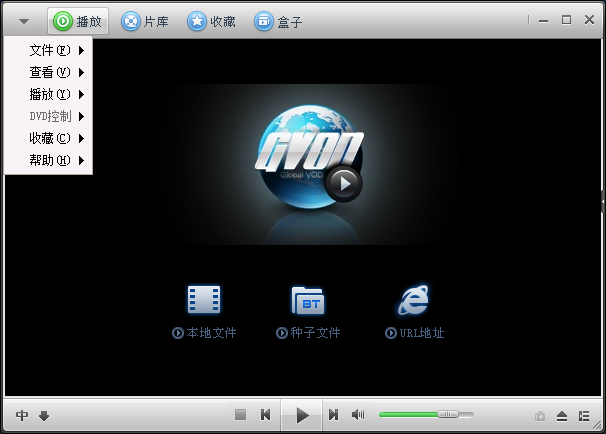Expand the 文件(F) submenu
The image size is (606, 434).
[x=48, y=50]
